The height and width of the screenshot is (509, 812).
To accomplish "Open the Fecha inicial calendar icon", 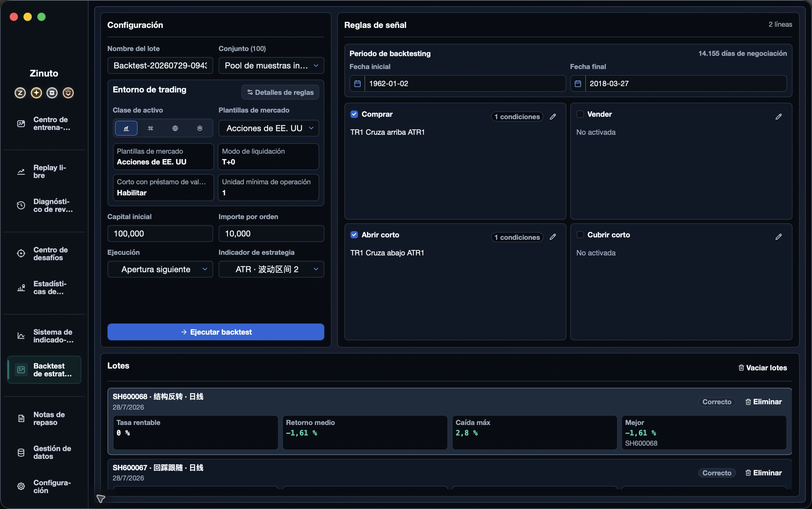I will pos(357,83).
